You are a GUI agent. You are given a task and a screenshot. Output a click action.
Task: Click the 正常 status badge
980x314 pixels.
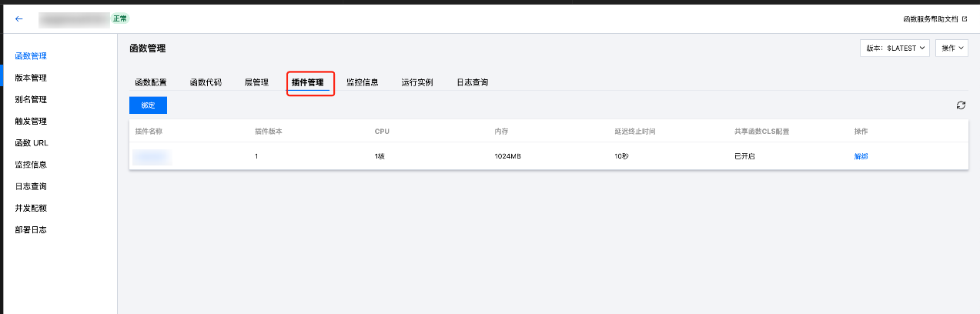(x=120, y=18)
